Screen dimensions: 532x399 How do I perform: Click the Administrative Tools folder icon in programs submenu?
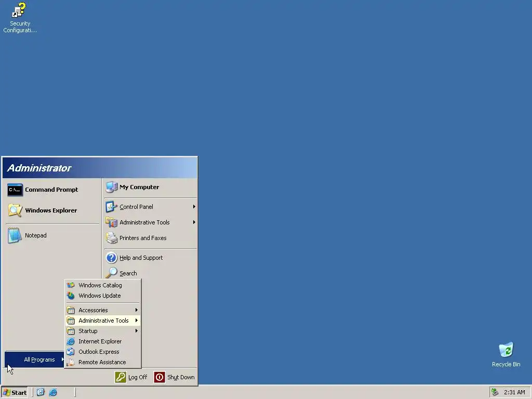click(x=71, y=321)
